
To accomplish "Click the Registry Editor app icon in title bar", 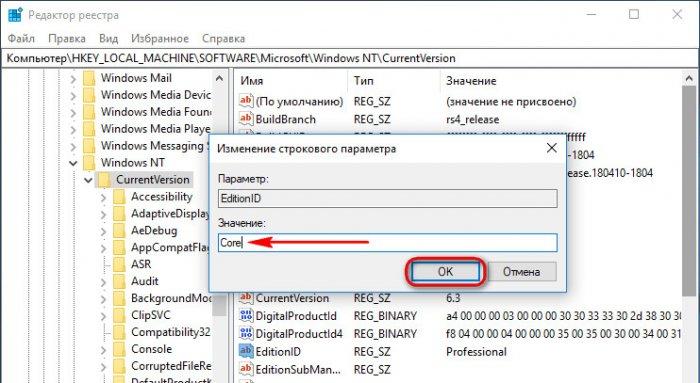I will click(x=16, y=15).
